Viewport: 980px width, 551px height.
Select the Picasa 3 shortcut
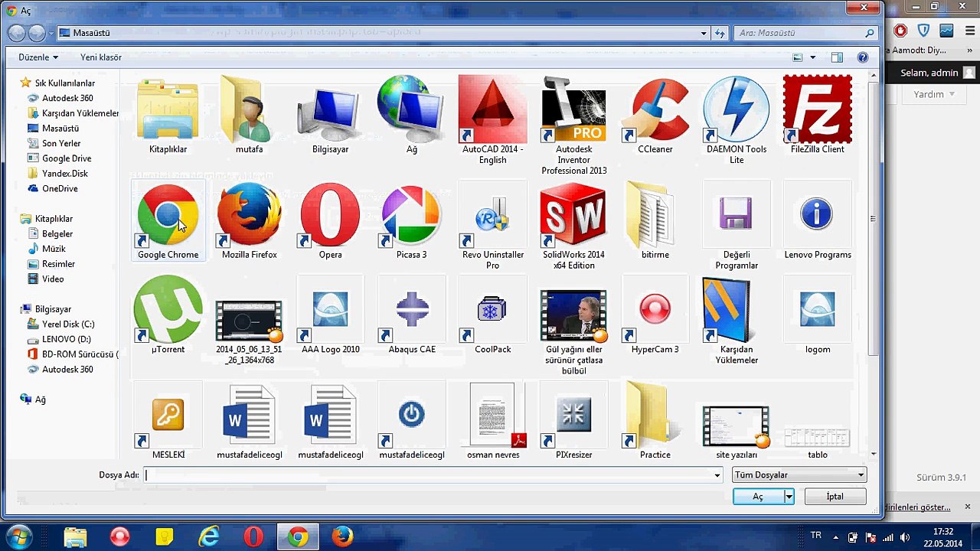click(411, 221)
